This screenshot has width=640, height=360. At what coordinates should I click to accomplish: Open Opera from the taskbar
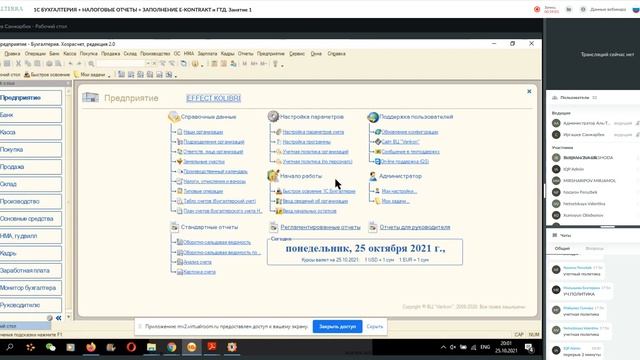click(131, 347)
